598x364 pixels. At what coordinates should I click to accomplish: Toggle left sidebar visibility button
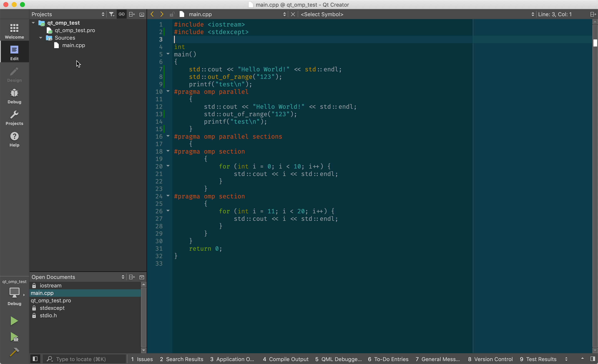(35, 359)
